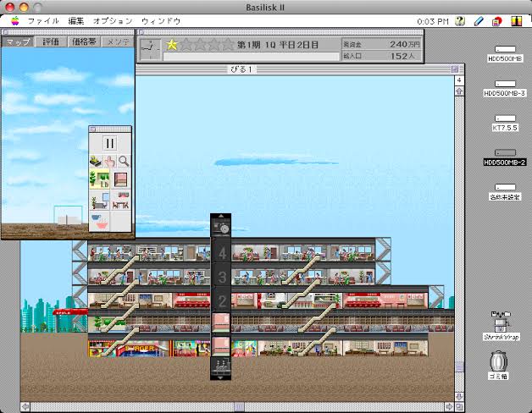Open the Apple menu
Image resolution: width=532 pixels, height=413 pixels.
tap(15, 21)
